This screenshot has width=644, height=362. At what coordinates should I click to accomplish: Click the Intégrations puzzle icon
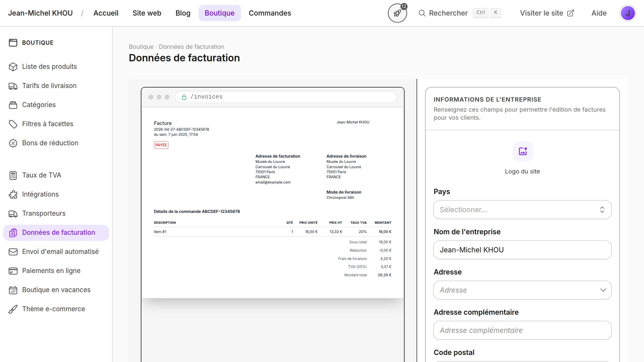(x=13, y=194)
